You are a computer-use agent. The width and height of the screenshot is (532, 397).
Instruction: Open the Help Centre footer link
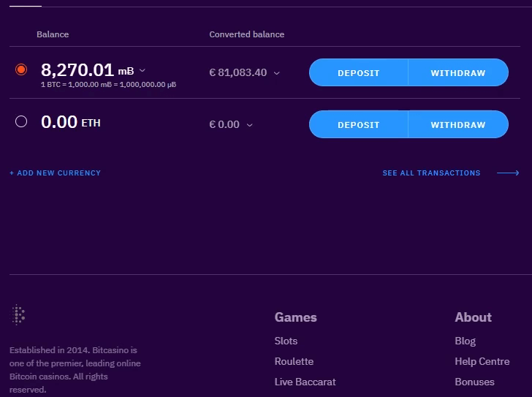click(x=482, y=361)
